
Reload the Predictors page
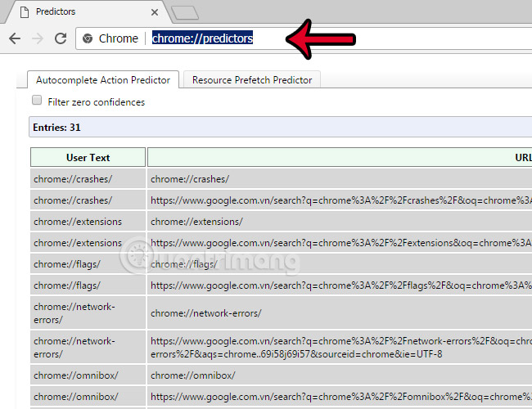[61, 38]
